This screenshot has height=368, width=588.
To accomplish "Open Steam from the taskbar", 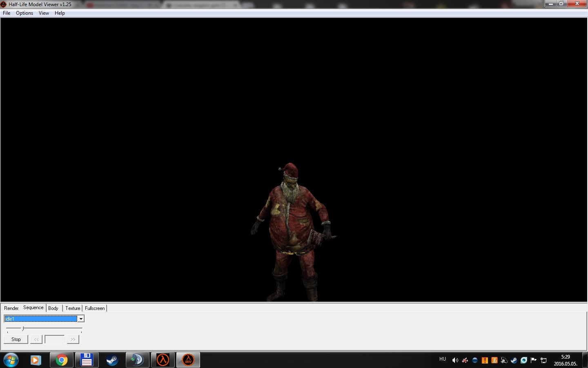I will click(x=112, y=360).
